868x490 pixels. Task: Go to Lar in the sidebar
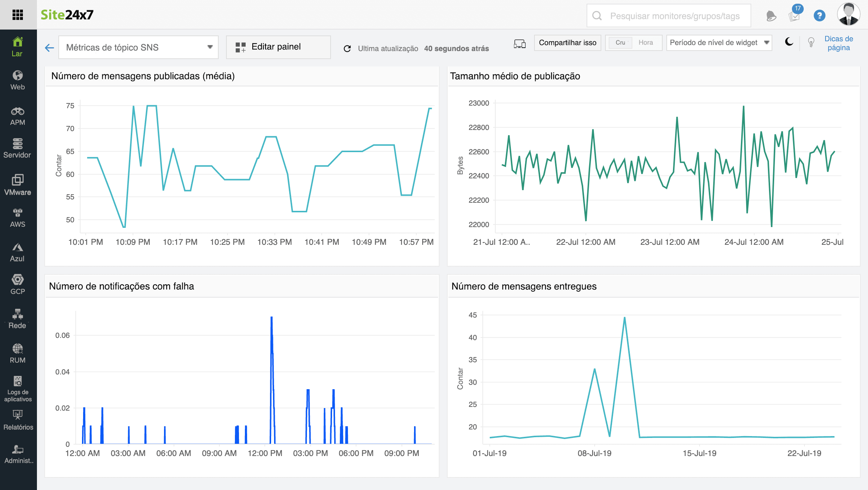click(x=17, y=46)
